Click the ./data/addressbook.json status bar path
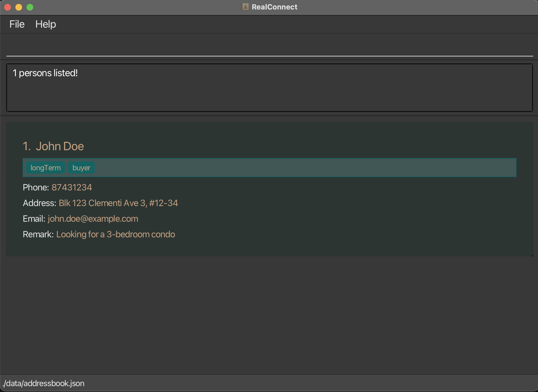This screenshot has width=538, height=392. (44, 383)
